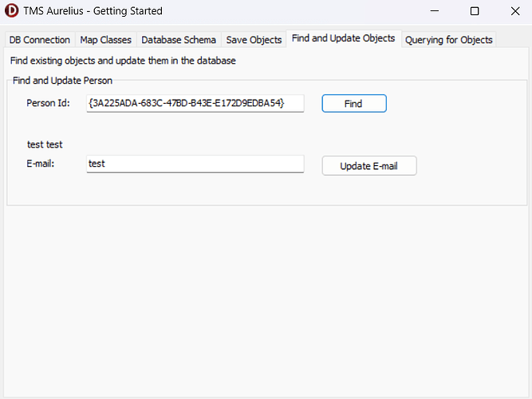
Task: Go to the Database Schema tab
Action: point(179,40)
